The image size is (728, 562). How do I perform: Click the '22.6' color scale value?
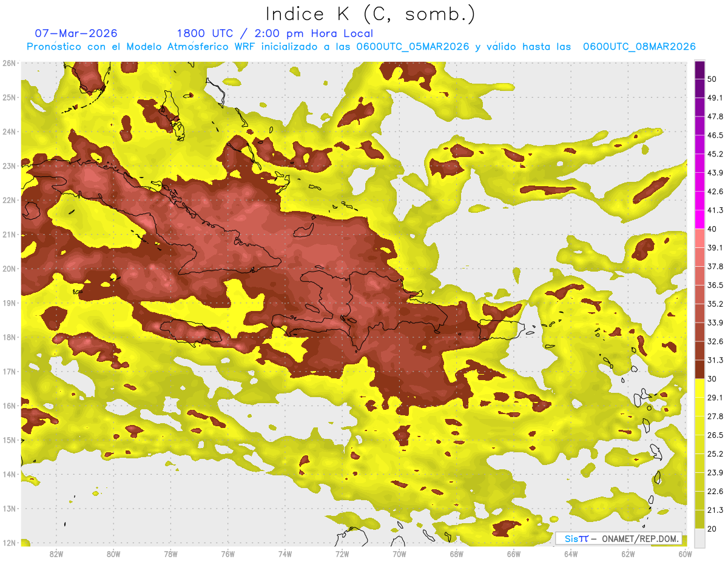point(715,492)
